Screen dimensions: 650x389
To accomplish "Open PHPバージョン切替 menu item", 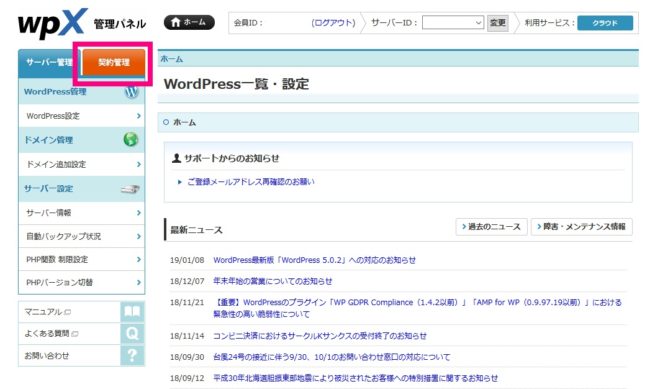I will pyautogui.click(x=81, y=282).
